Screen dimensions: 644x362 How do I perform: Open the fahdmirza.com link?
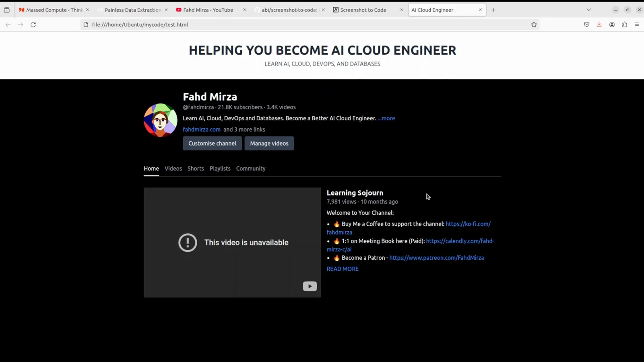tap(202, 130)
